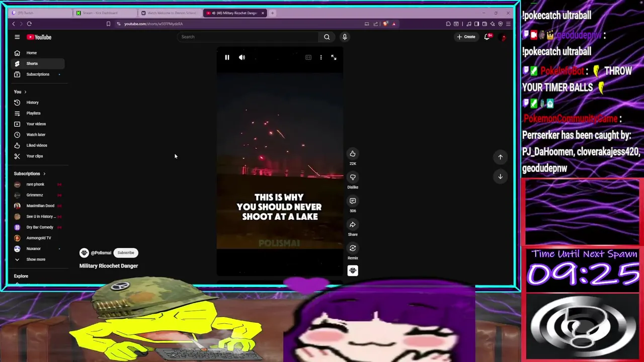644x362 pixels.
Task: Open watch History
Action: pos(38,103)
